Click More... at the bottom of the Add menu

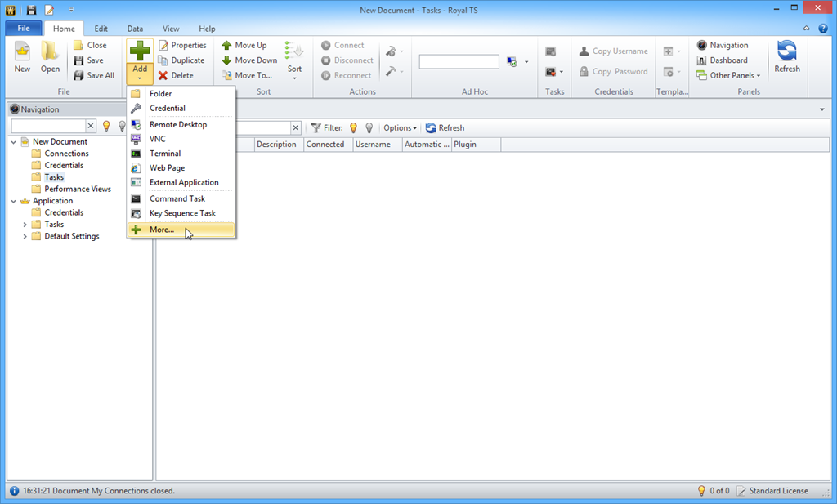pyautogui.click(x=181, y=230)
